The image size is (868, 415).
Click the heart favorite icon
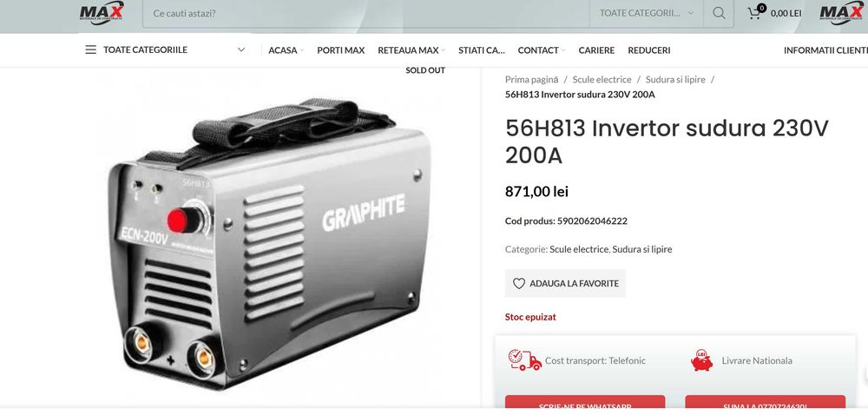[x=519, y=283]
